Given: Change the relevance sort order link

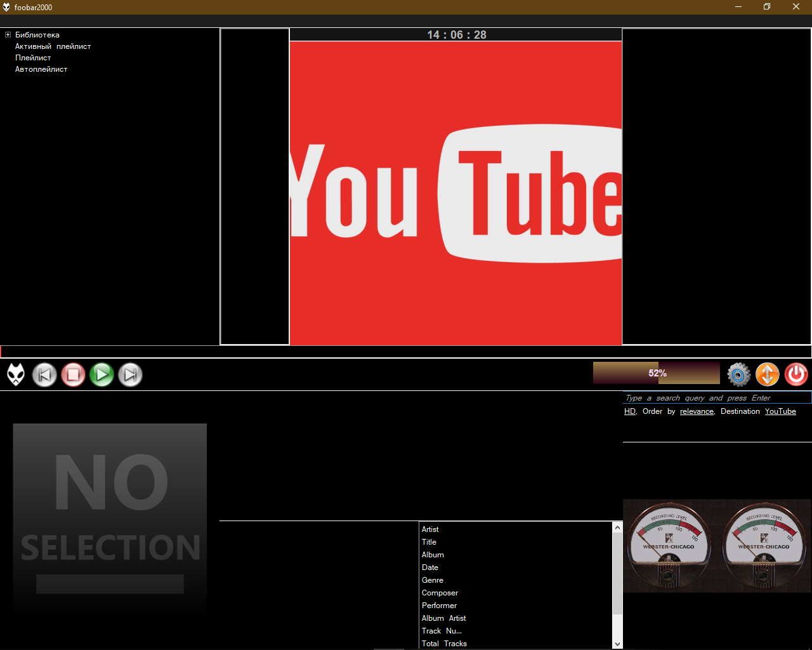Looking at the screenshot, I should point(697,411).
